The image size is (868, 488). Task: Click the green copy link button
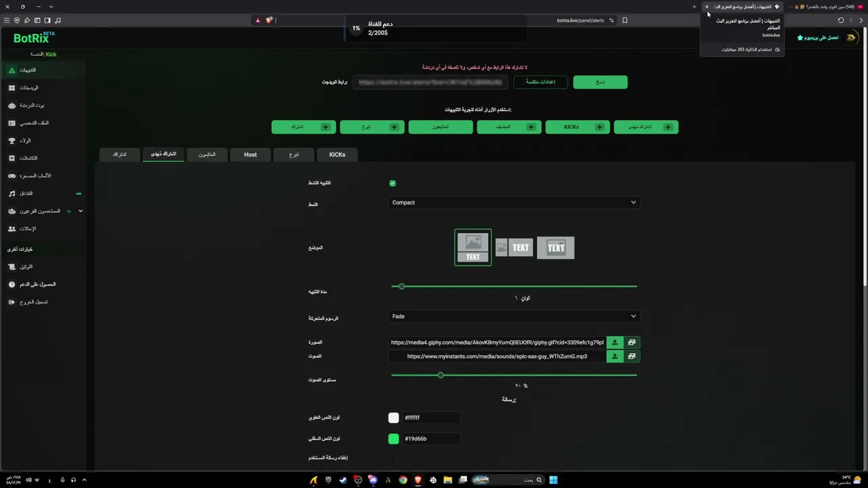600,82
